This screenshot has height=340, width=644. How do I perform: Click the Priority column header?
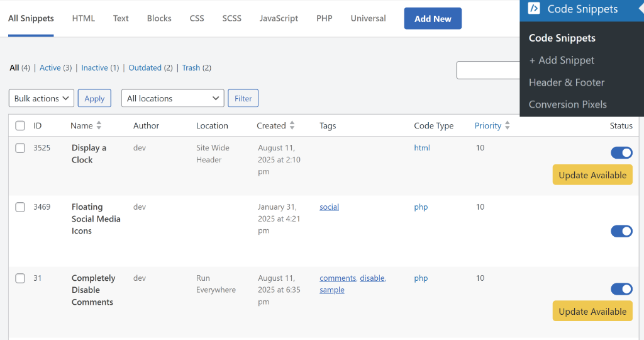tap(488, 125)
